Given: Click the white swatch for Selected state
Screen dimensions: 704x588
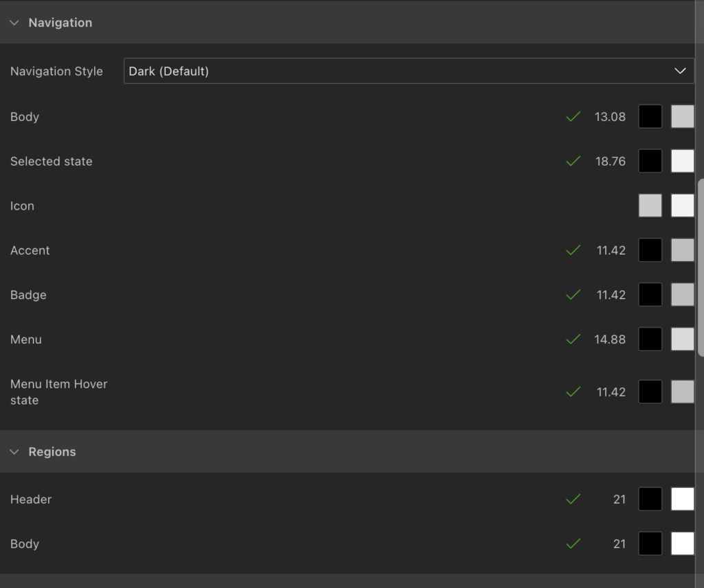Looking at the screenshot, I should [682, 161].
